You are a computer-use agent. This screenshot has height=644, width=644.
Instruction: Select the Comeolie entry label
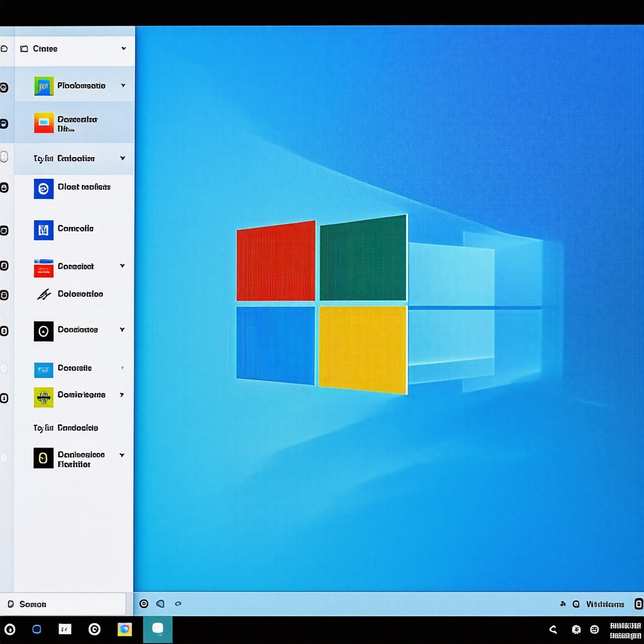point(75,228)
